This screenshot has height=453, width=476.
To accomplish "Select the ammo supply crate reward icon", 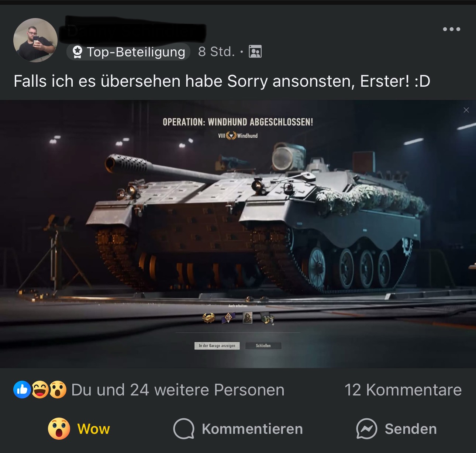I will (268, 318).
